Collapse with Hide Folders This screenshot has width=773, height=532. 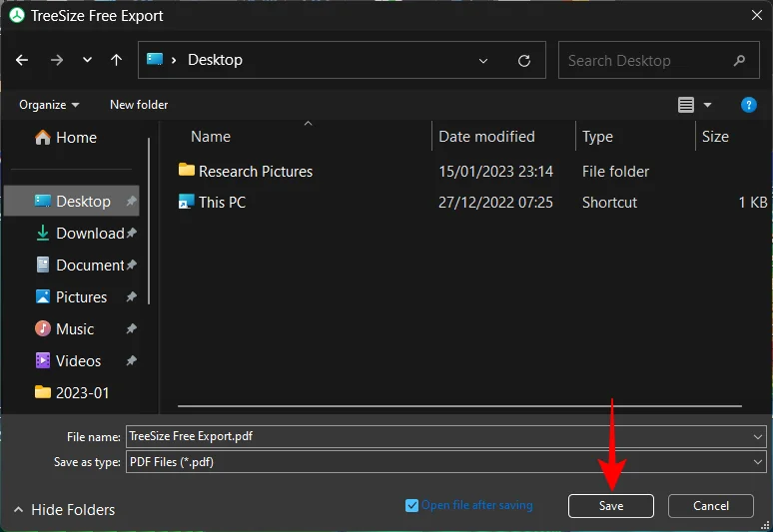[x=64, y=509]
